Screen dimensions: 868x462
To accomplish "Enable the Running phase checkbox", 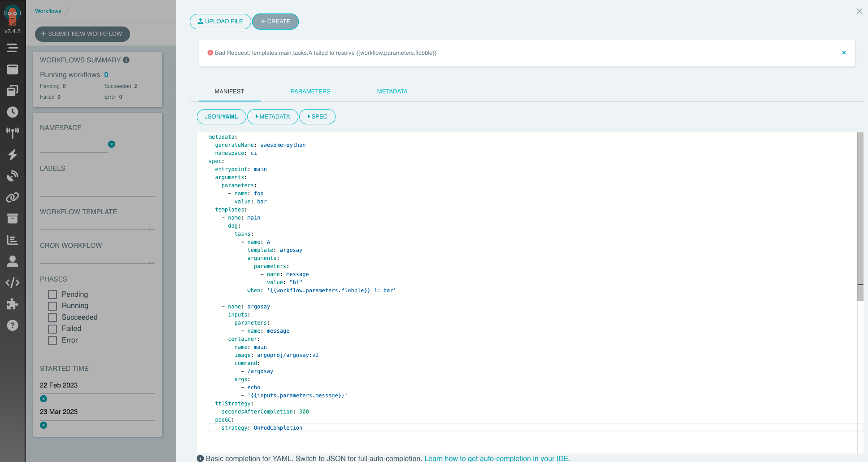I will [52, 306].
